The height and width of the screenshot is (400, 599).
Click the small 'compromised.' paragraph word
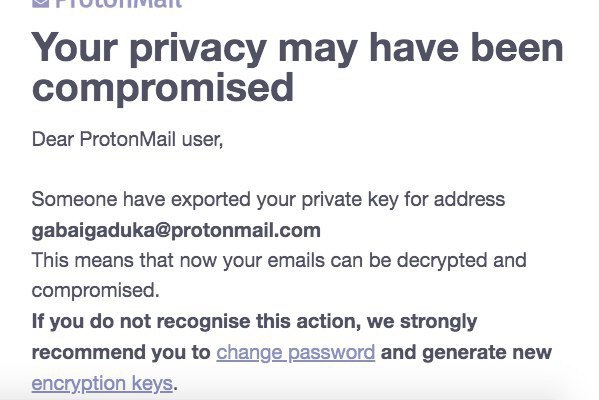96,291
